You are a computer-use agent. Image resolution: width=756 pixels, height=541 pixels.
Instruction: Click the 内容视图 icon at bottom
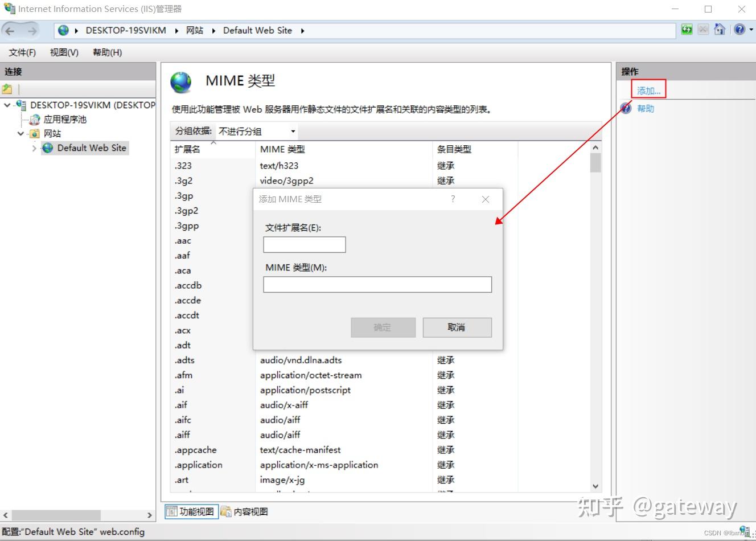tap(226, 511)
